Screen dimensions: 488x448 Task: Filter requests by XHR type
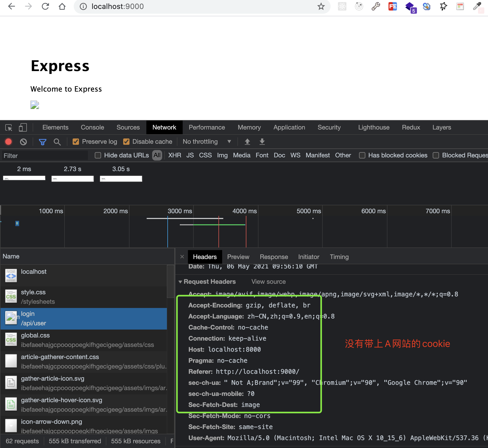point(175,156)
